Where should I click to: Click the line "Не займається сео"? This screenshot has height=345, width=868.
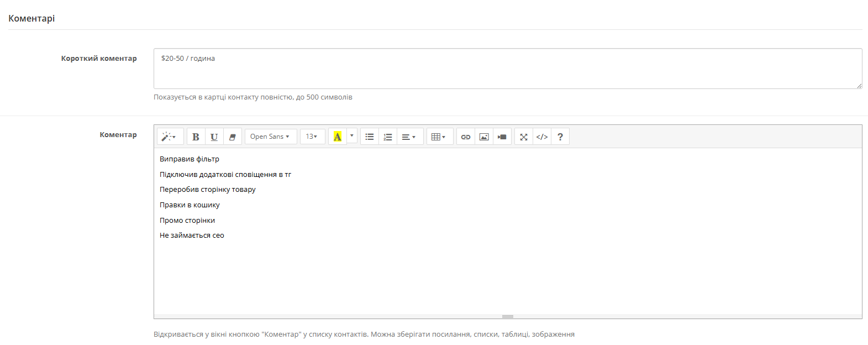tap(192, 235)
